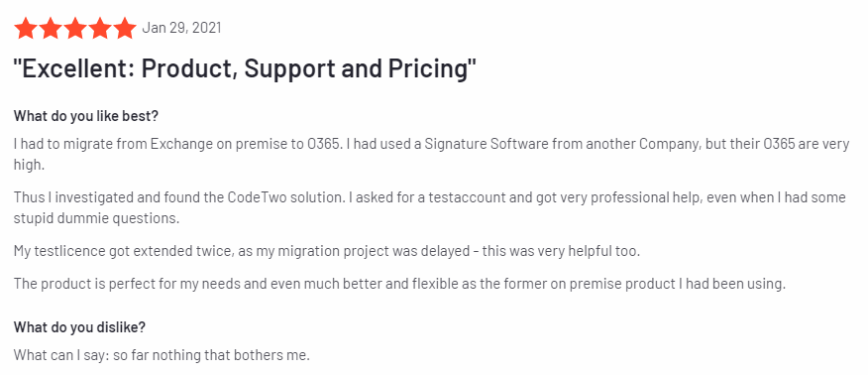Click the paragraph starting "I had to migrate from Exchange"

pyautogui.click(x=432, y=155)
